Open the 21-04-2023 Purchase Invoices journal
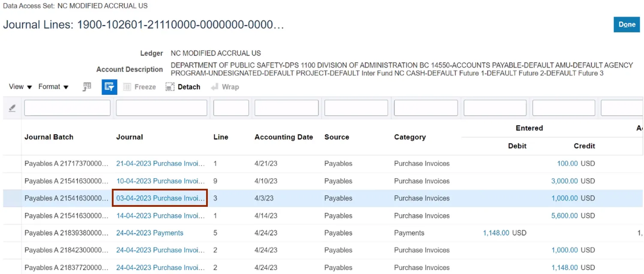The image size is (644, 274). tap(160, 164)
